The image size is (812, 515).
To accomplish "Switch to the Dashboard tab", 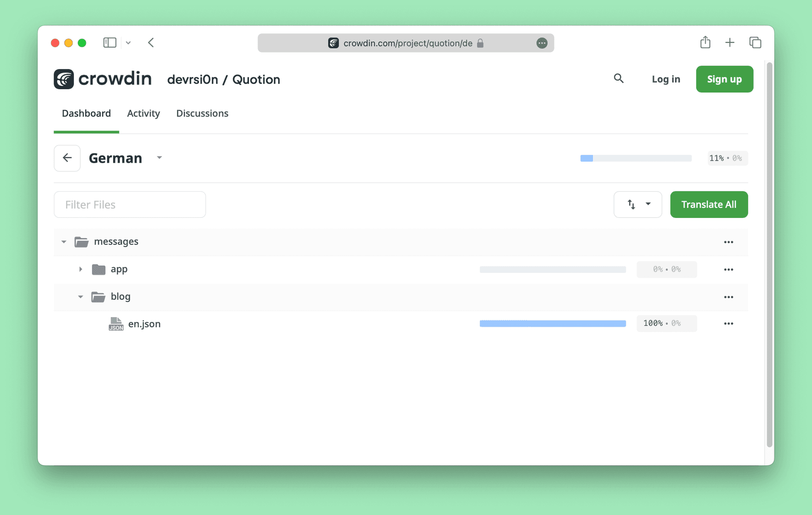I will [x=86, y=113].
